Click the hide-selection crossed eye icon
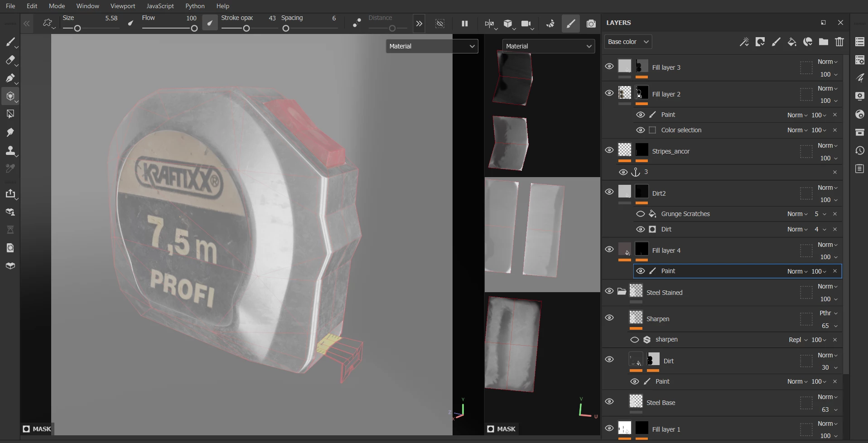Image resolution: width=868 pixels, height=443 pixels. [x=440, y=24]
